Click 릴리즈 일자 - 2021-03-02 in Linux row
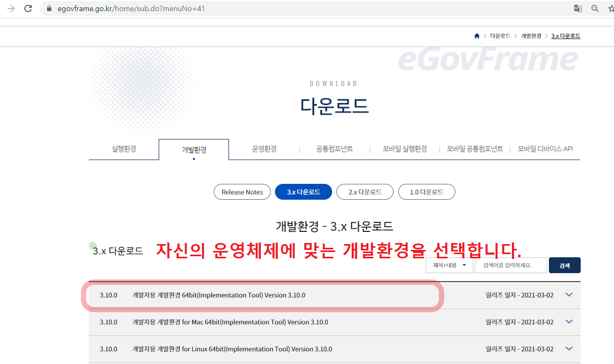This screenshot has height=364, width=614. click(520, 349)
